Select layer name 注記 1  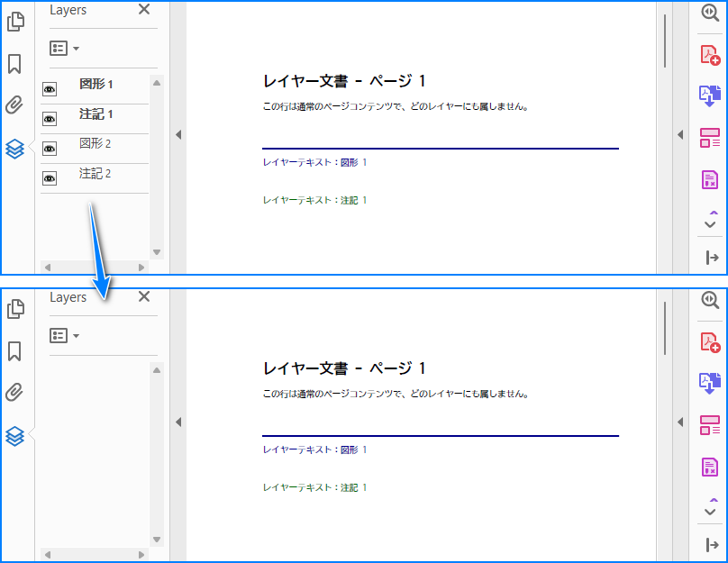[96, 114]
